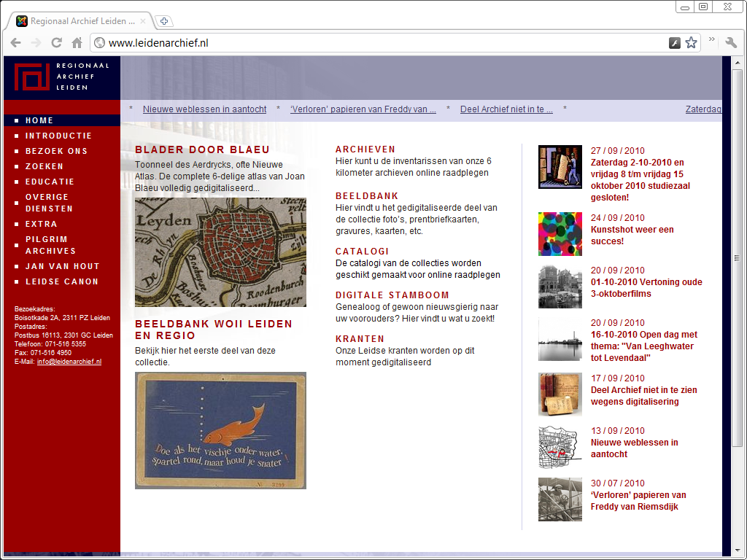Open EDUCATIE menu item

point(50,182)
